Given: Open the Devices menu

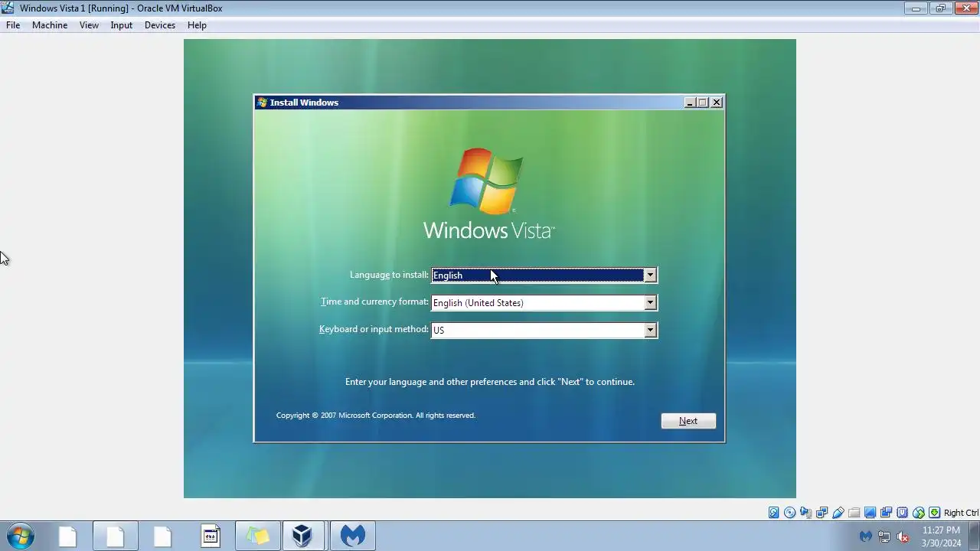Looking at the screenshot, I should click(x=160, y=25).
